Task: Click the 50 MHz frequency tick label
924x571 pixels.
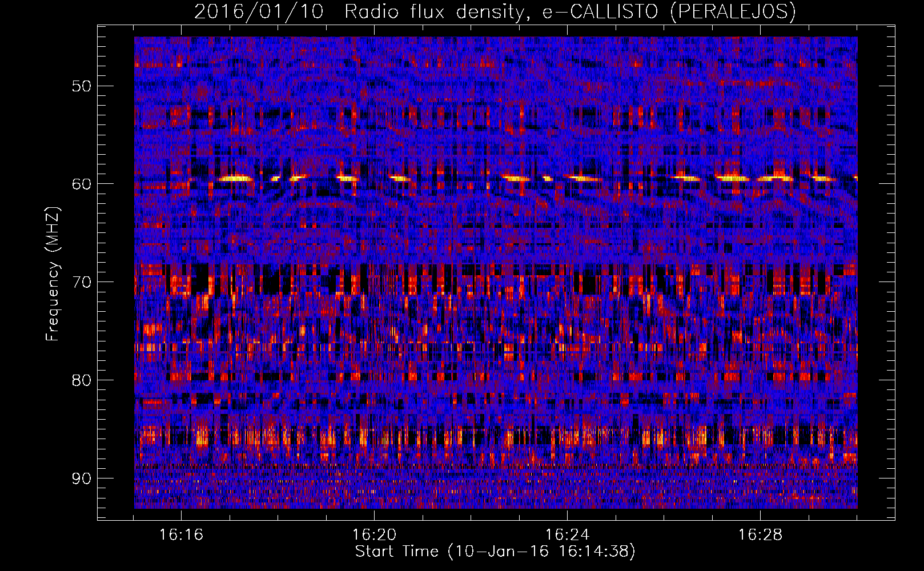Action: [x=81, y=86]
